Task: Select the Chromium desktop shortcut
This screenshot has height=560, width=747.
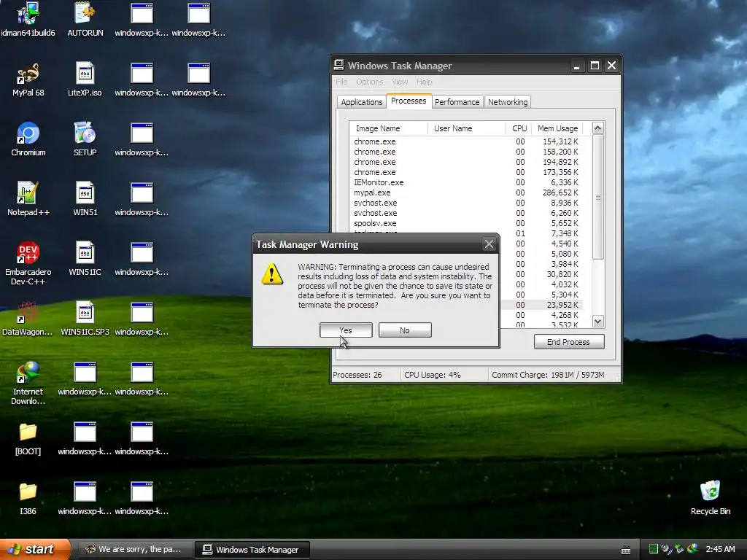Action: 28,139
